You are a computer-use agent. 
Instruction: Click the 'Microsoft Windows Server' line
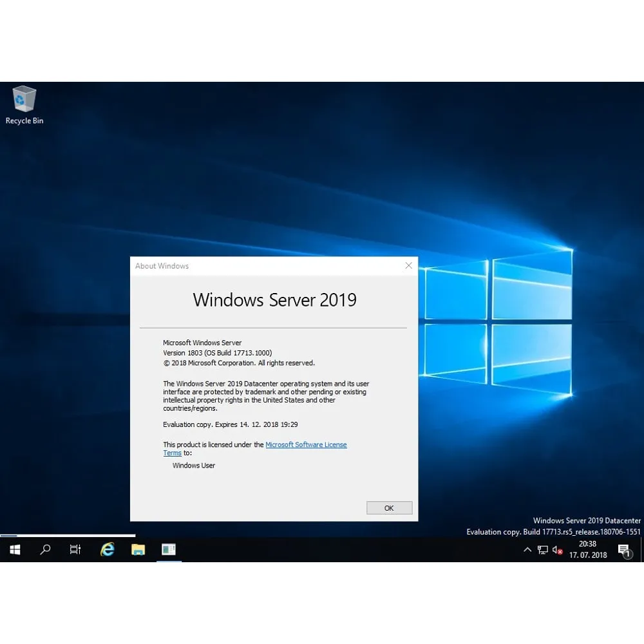click(202, 343)
